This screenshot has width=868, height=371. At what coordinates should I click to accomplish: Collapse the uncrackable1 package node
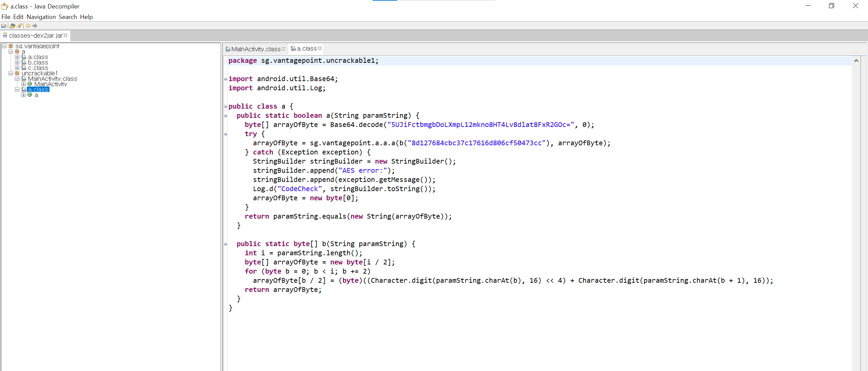pos(11,73)
